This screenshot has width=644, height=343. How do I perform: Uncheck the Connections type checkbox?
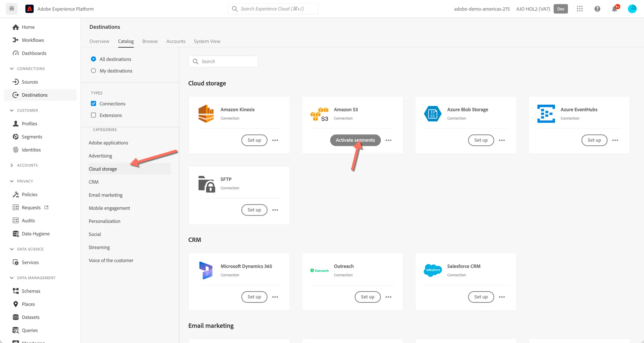click(93, 104)
